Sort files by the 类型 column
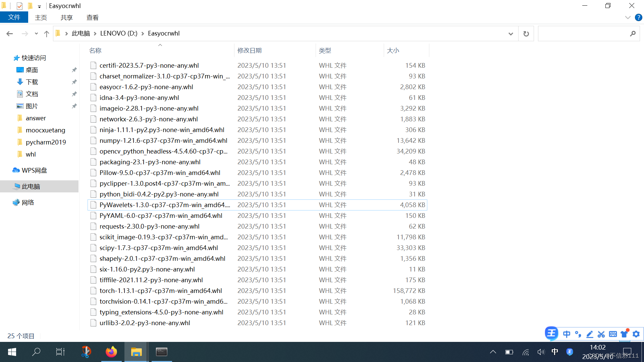The height and width of the screenshot is (362, 644). click(325, 51)
